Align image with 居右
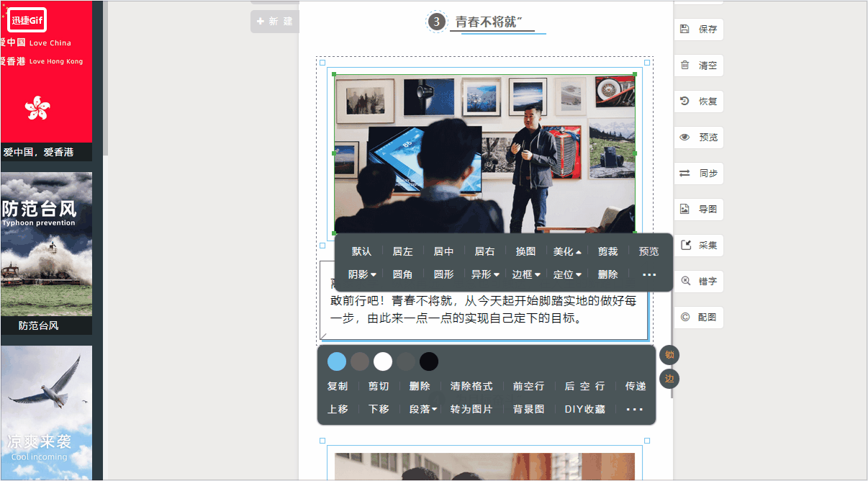Viewport: 868px width, 481px height. pyautogui.click(x=484, y=251)
